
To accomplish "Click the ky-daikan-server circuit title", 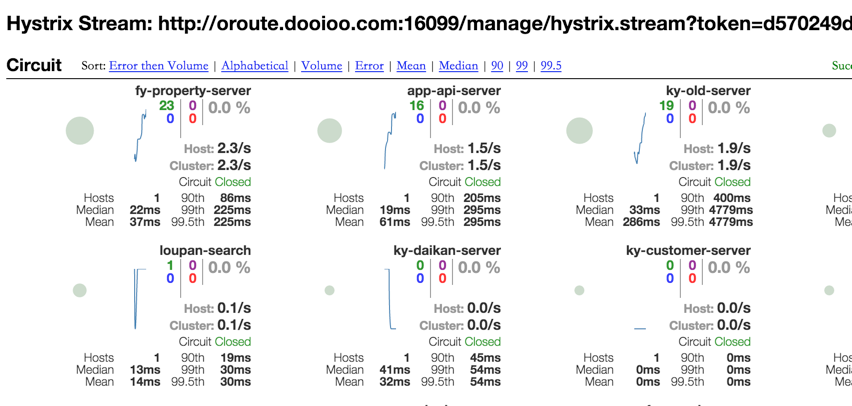I will pyautogui.click(x=447, y=251).
